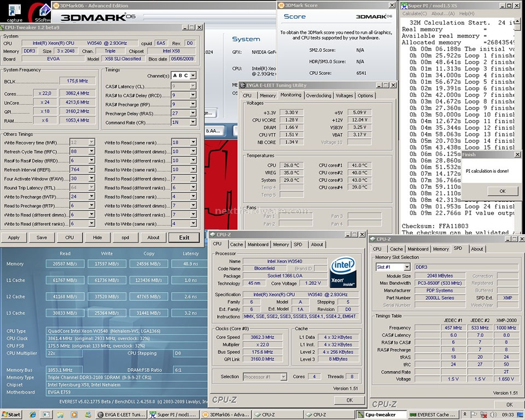This screenshot has height=420, width=525.
Task: Click the EVGA E-LEET title bar icon
Action: (x=243, y=85)
